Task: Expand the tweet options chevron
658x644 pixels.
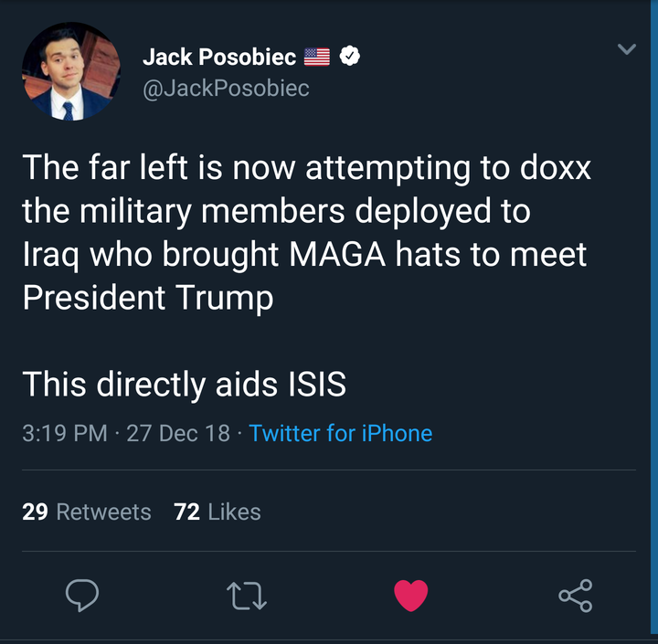Action: coord(627,49)
